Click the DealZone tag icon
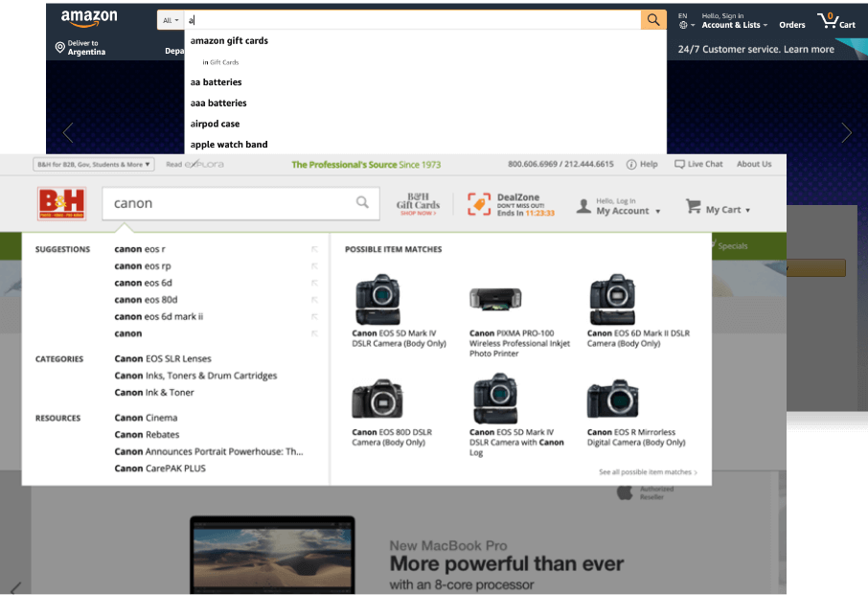The height and width of the screenshot is (595, 868). (479, 204)
